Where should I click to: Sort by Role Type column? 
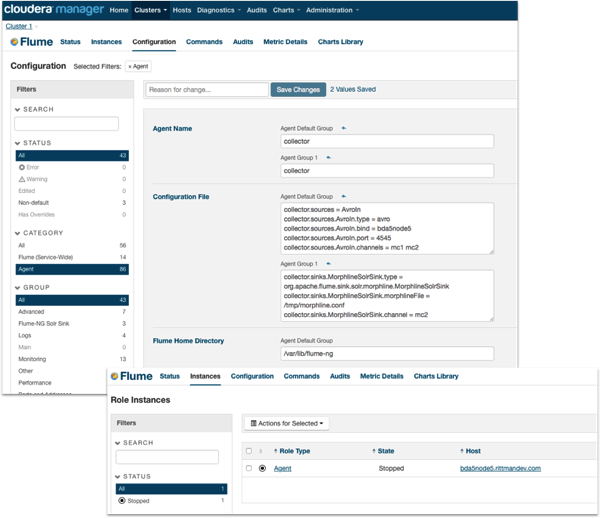(x=292, y=451)
